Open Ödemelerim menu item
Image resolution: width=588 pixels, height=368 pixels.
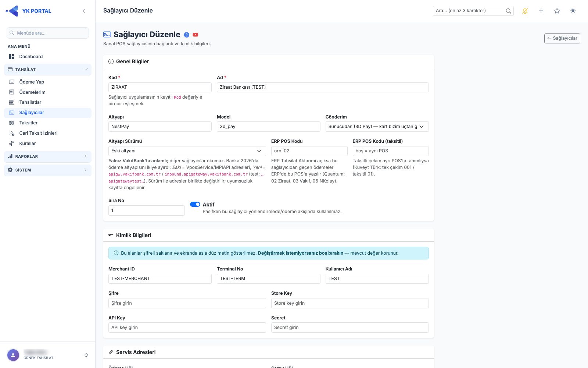coord(48,92)
